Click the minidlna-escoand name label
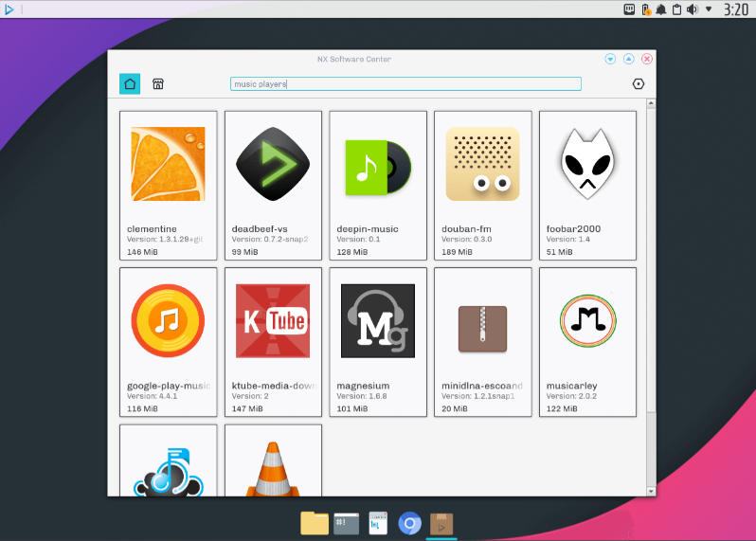The width and height of the screenshot is (756, 541). 482,386
